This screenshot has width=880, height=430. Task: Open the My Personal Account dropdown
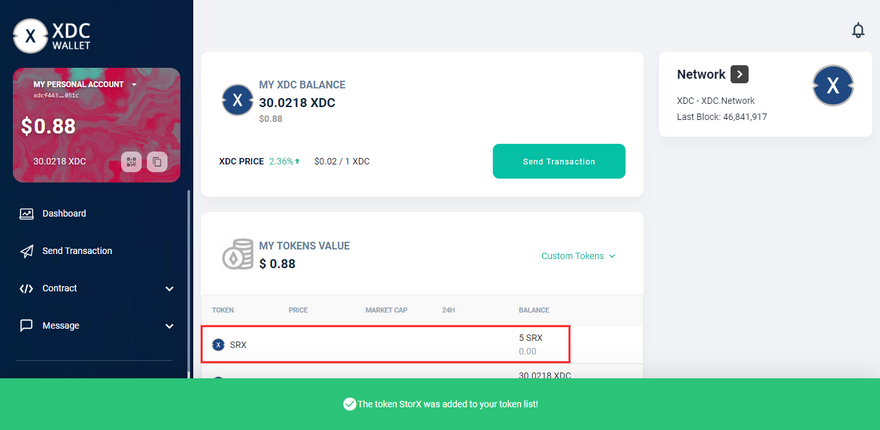[134, 84]
